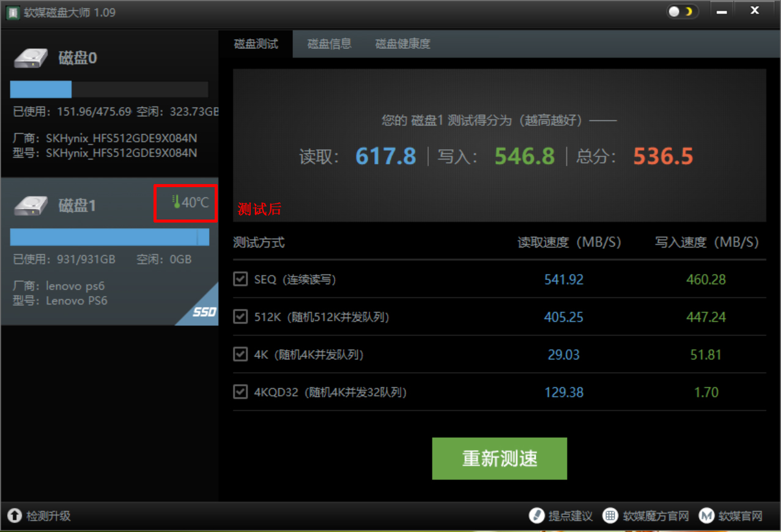Toggle the 4KQD32 test checkbox
The width and height of the screenshot is (781, 532).
coord(240,391)
